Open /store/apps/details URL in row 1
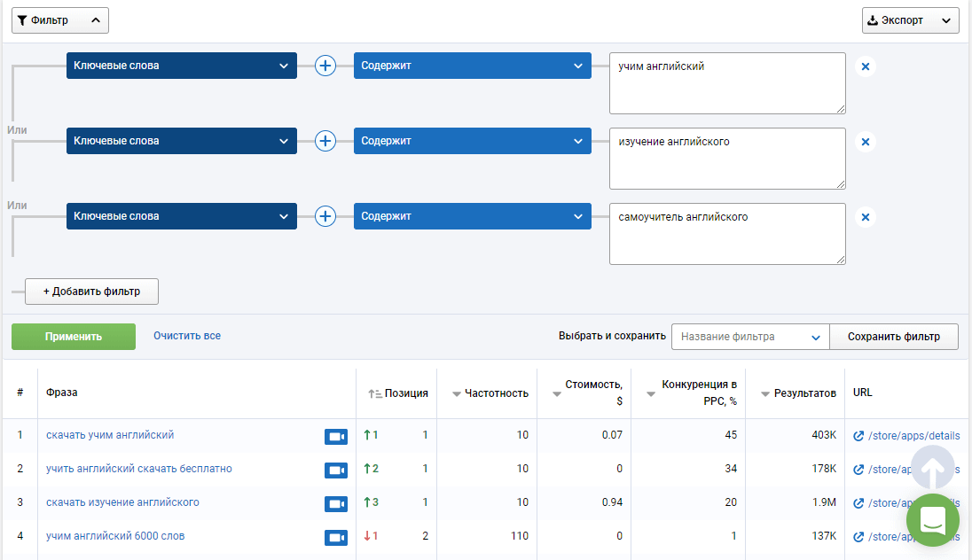 913,436
